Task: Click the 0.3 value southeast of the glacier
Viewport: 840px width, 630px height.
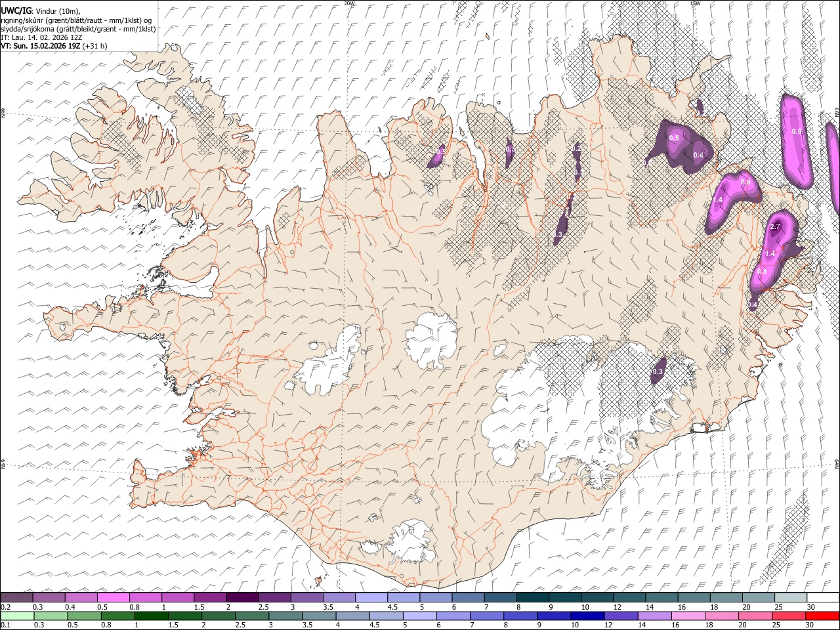Action: (658, 372)
